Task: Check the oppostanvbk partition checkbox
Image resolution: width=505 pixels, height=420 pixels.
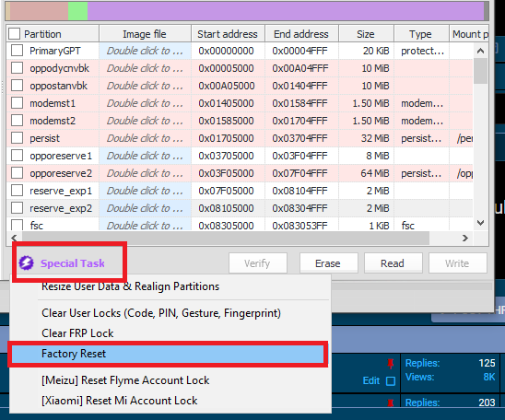Action: [17, 86]
